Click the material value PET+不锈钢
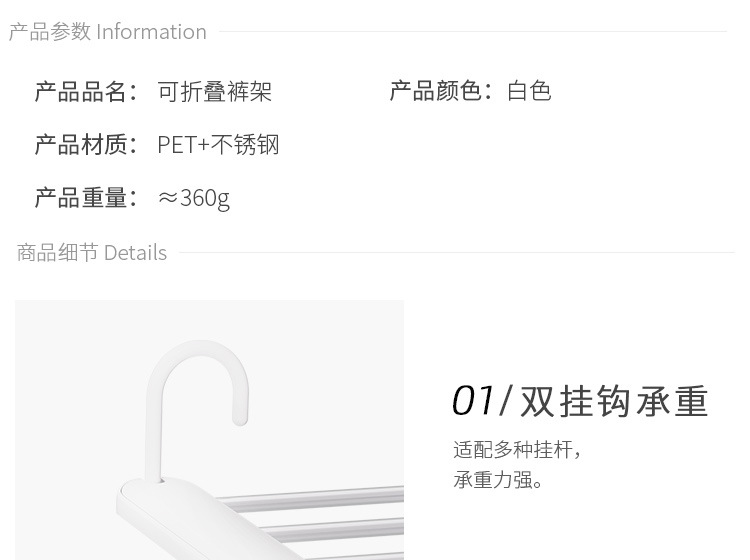This screenshot has height=560, width=750. pyautogui.click(x=218, y=144)
